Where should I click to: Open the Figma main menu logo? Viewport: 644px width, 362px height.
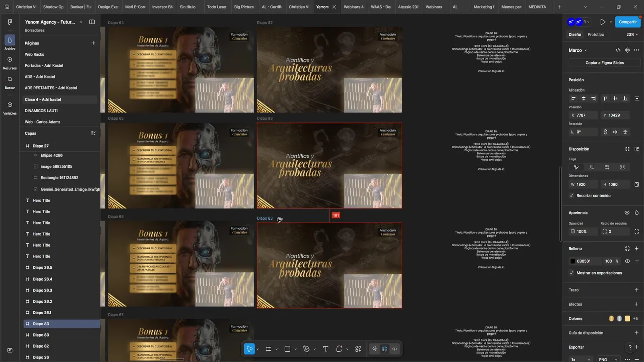(x=10, y=22)
